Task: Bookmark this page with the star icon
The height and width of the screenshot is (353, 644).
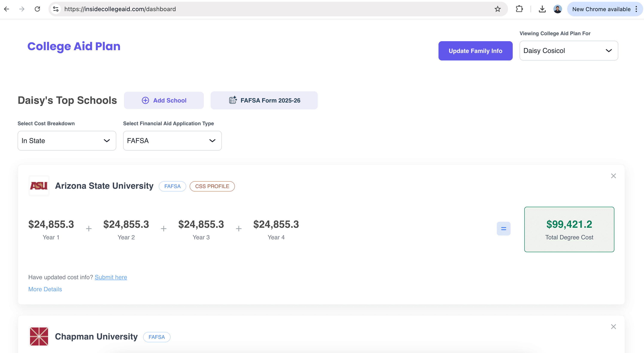Action: (x=497, y=9)
